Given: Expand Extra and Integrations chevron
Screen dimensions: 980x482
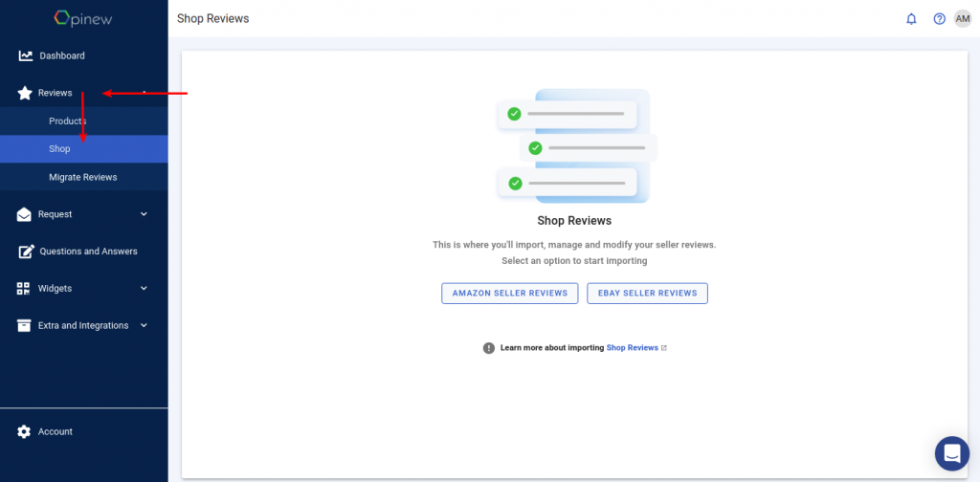Looking at the screenshot, I should [x=144, y=325].
